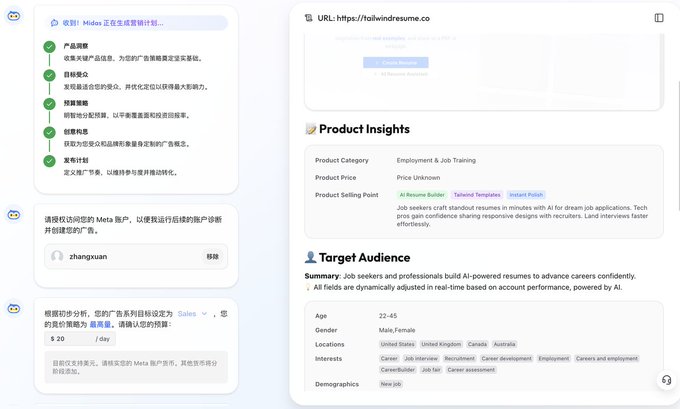Click the green checkmark beside 目标受众
This screenshot has height=409, width=680.
click(x=50, y=75)
